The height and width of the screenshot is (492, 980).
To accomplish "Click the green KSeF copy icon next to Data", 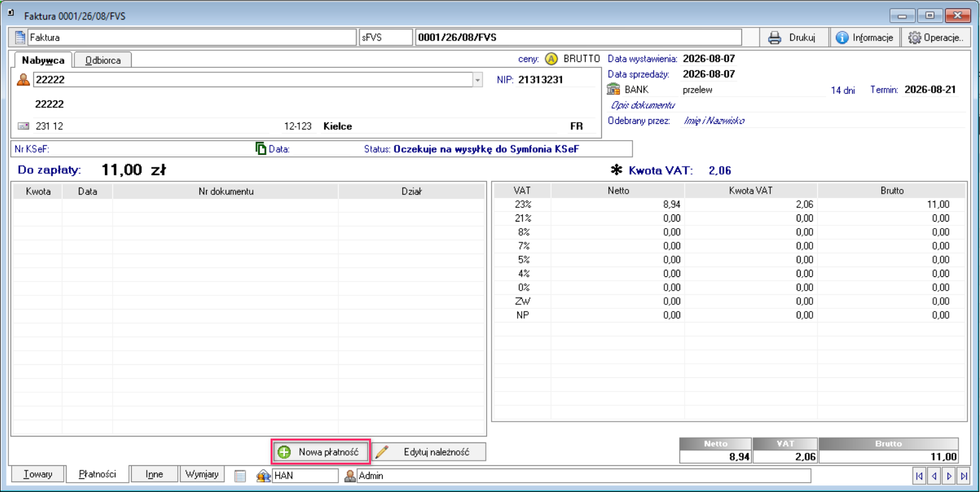I will click(x=261, y=149).
